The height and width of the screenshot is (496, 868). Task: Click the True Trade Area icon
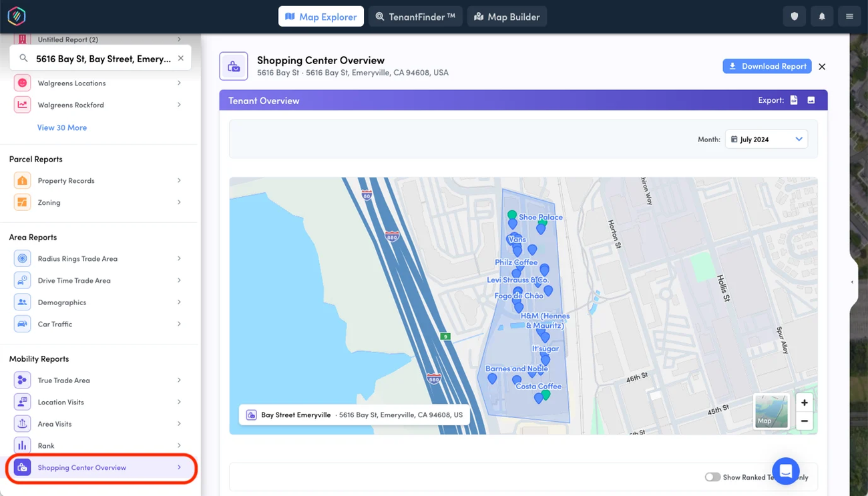click(x=23, y=381)
